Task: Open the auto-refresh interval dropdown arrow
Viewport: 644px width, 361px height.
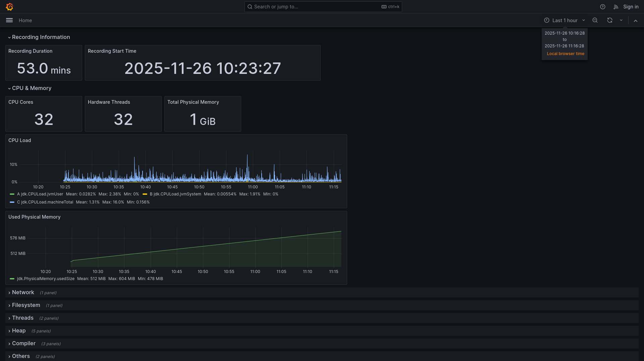Action: 621,20
